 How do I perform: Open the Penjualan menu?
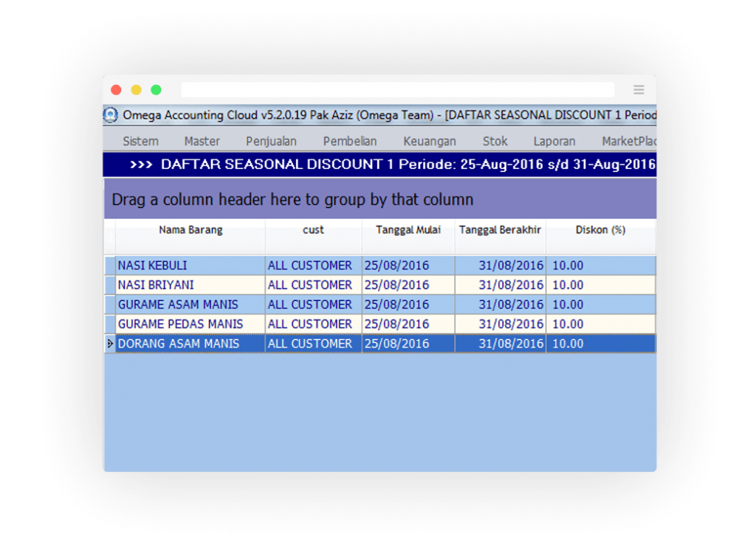tap(271, 141)
